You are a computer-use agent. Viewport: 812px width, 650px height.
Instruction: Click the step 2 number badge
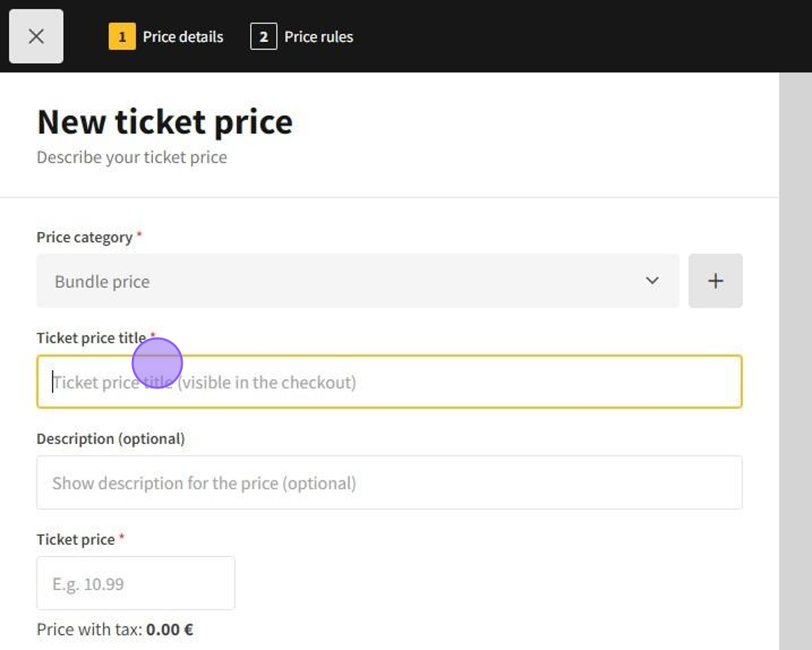pos(263,37)
